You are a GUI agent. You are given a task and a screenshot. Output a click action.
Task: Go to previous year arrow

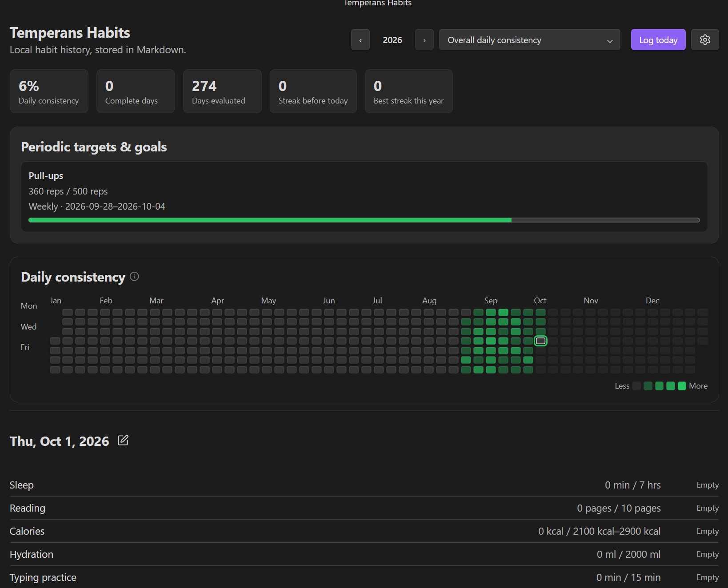pos(360,40)
